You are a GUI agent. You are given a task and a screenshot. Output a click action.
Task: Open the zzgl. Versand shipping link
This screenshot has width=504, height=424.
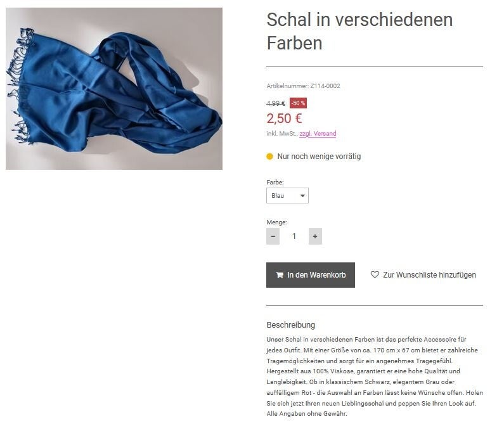click(x=318, y=133)
